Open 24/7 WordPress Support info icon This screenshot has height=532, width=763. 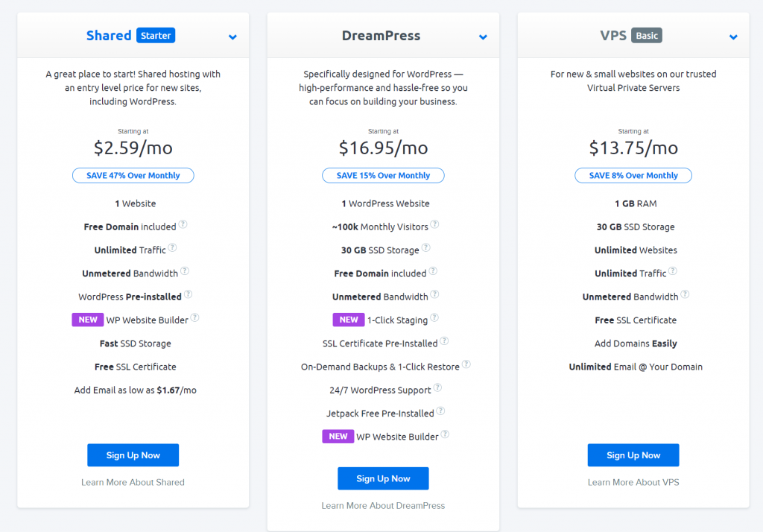pyautogui.click(x=437, y=387)
